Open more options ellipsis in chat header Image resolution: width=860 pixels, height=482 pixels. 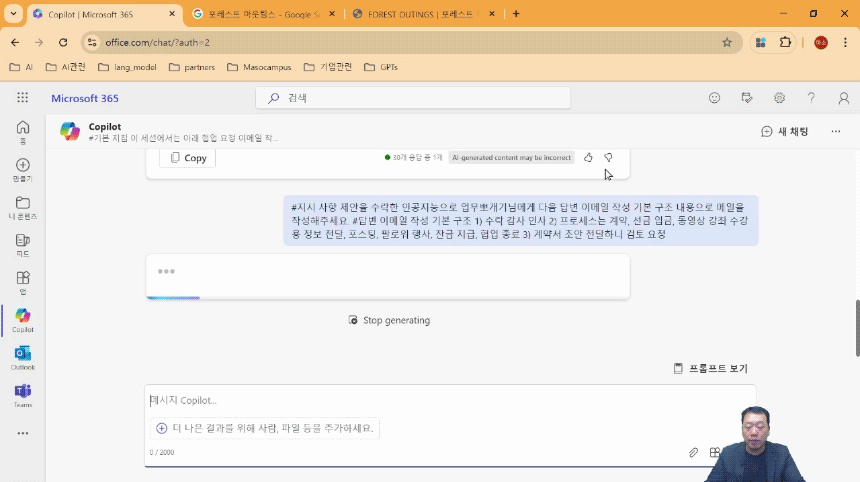[x=836, y=131]
